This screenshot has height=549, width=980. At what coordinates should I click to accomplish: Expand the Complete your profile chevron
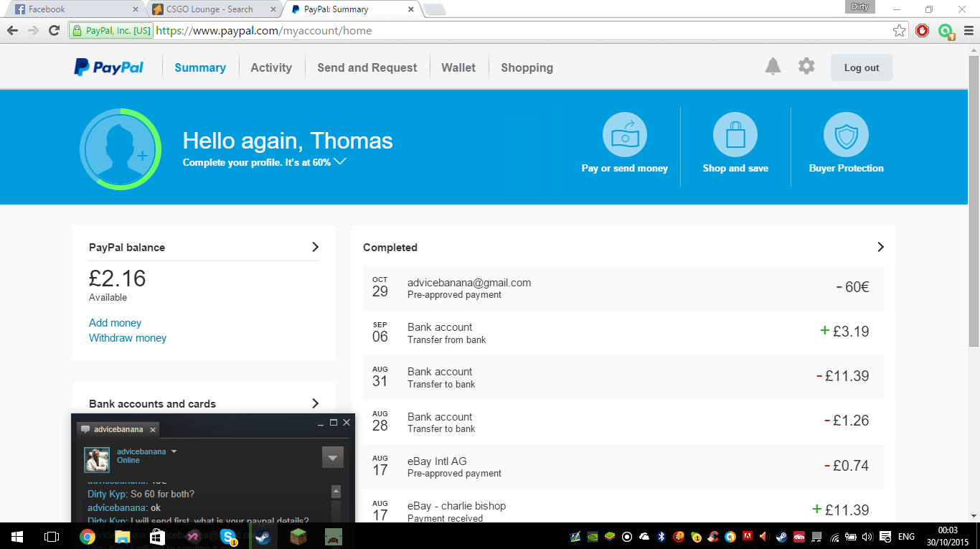[340, 161]
